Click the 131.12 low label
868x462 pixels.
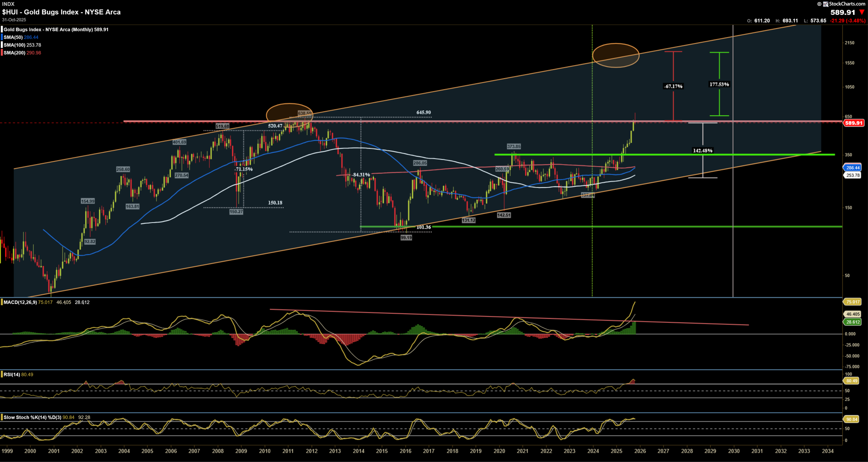[468, 221]
